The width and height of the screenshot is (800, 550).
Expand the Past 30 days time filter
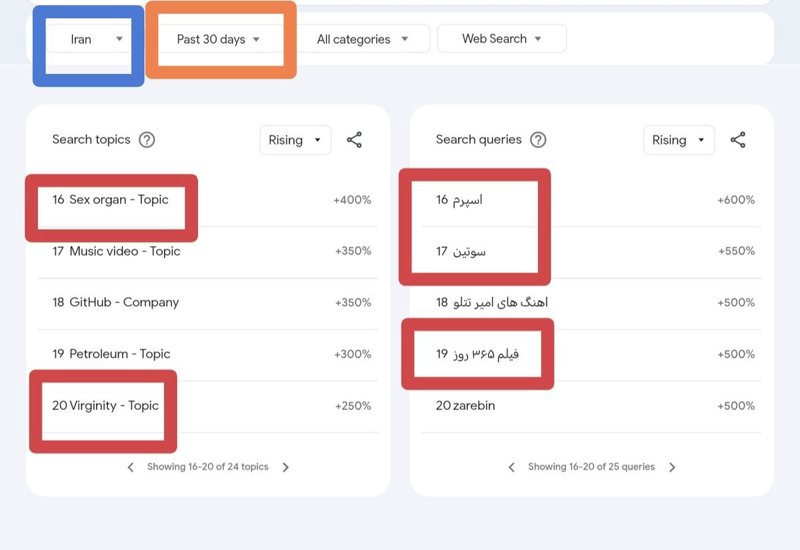[218, 39]
